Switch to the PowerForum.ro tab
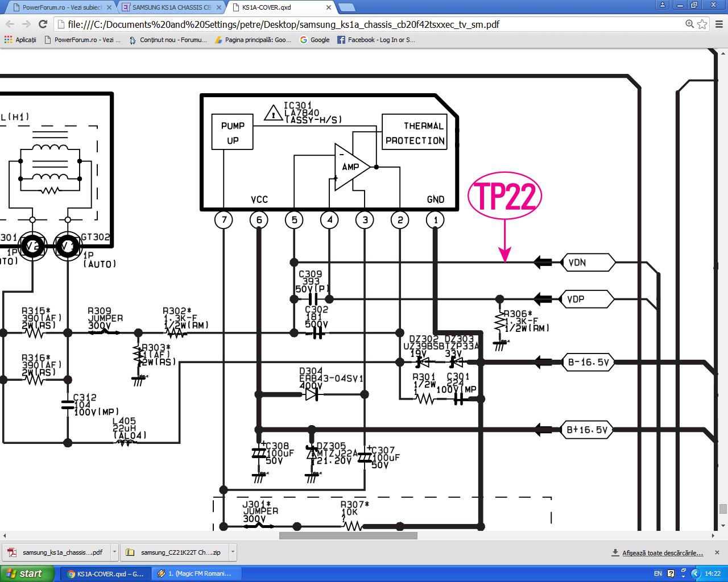 (60, 8)
